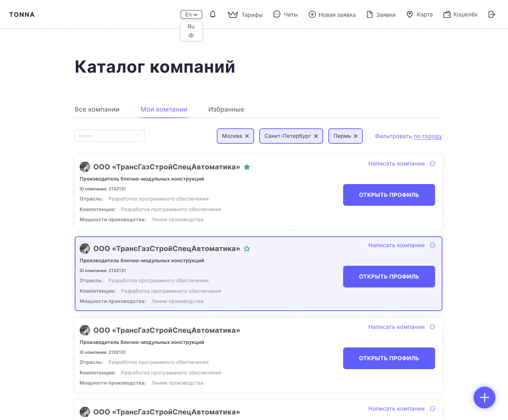508x420 pixels.
Task: Click the logout icon in header
Action: (x=492, y=14)
